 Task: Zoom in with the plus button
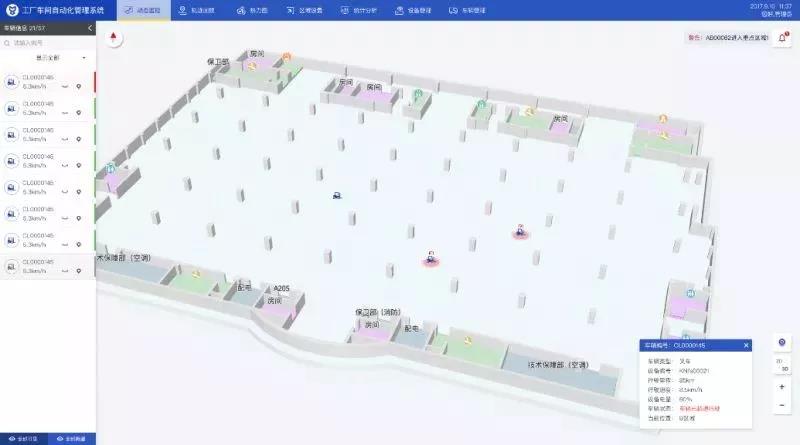tap(781, 386)
